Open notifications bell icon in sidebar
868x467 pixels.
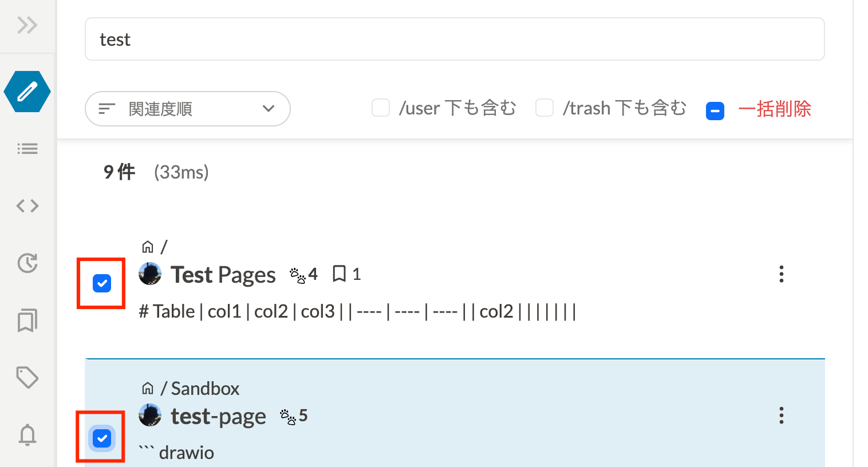click(27, 435)
